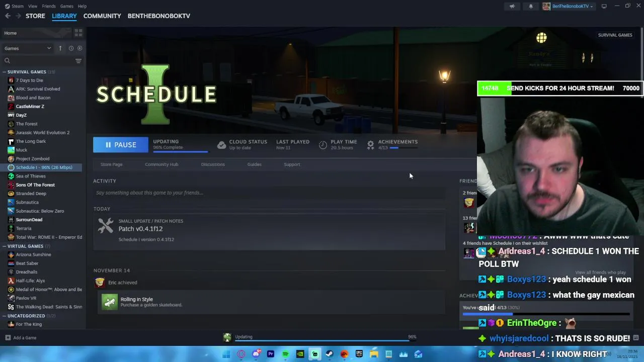Screen dimensions: 644x362
Task: Sort library by recent activity clock icon
Action: click(71, 48)
